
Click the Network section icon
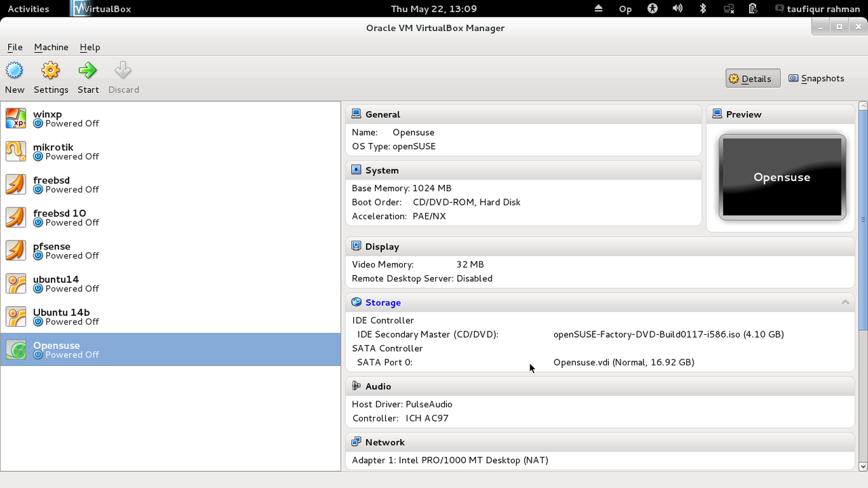(x=356, y=442)
